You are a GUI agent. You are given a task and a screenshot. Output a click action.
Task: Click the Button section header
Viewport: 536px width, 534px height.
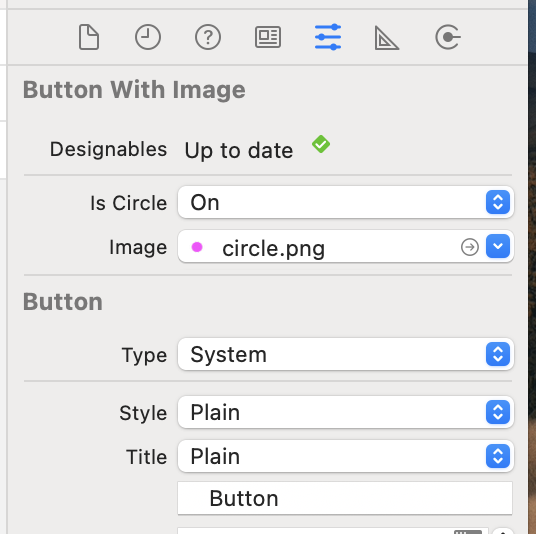pos(63,302)
